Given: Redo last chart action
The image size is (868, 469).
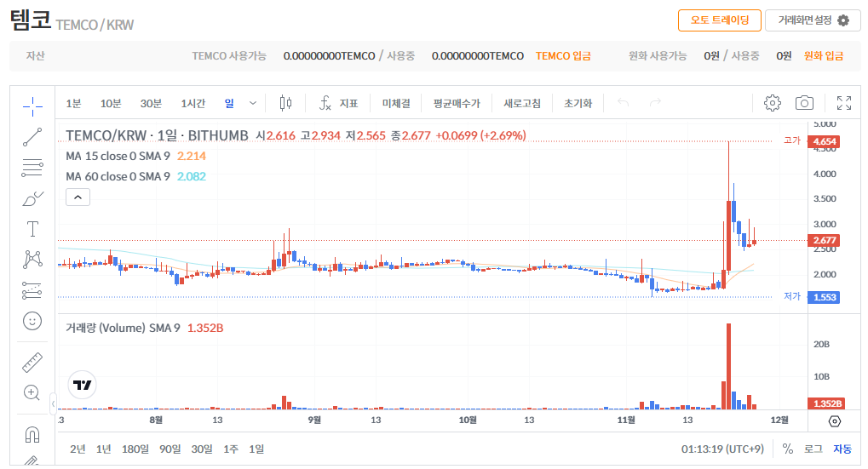Looking at the screenshot, I should pos(655,102).
